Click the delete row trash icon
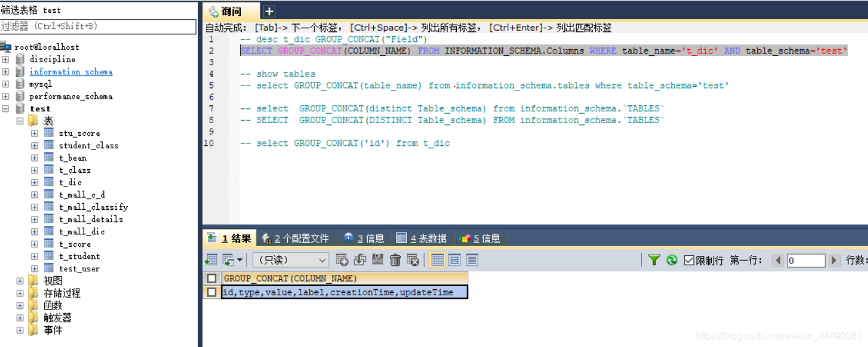 coord(395,260)
